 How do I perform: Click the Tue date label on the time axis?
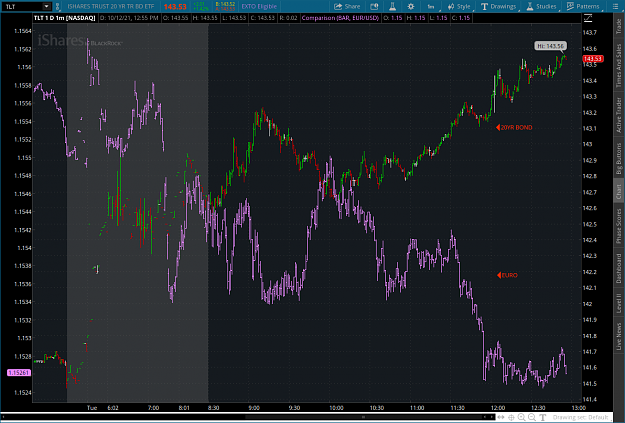coord(92,408)
